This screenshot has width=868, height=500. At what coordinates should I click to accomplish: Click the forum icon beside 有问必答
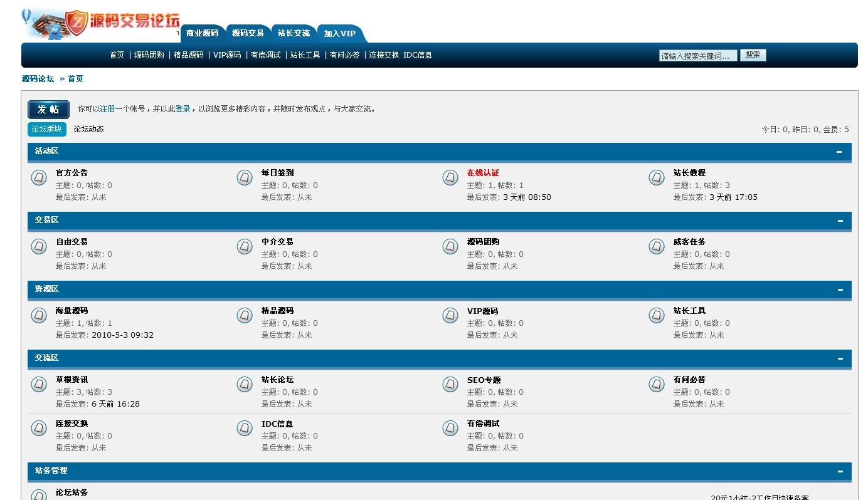[657, 385]
